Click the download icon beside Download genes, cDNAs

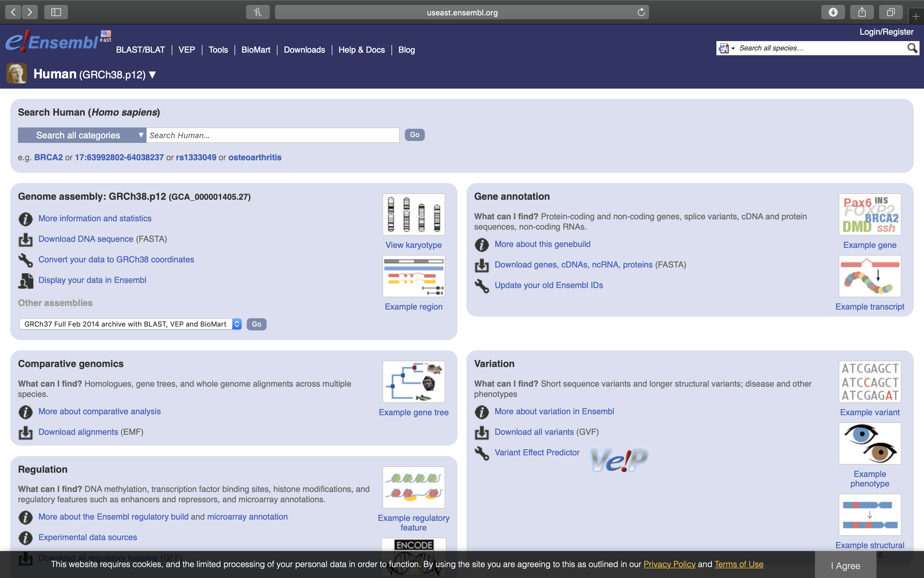[x=482, y=265]
